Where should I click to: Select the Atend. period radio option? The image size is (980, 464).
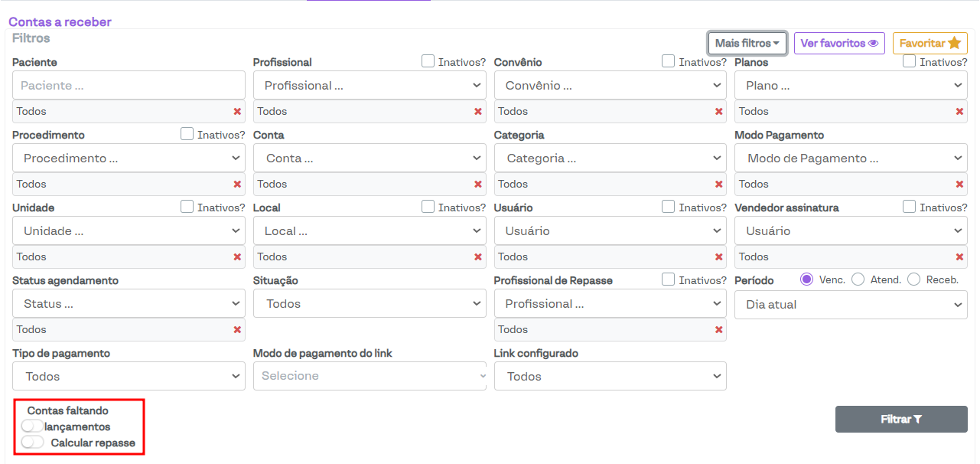click(x=858, y=279)
